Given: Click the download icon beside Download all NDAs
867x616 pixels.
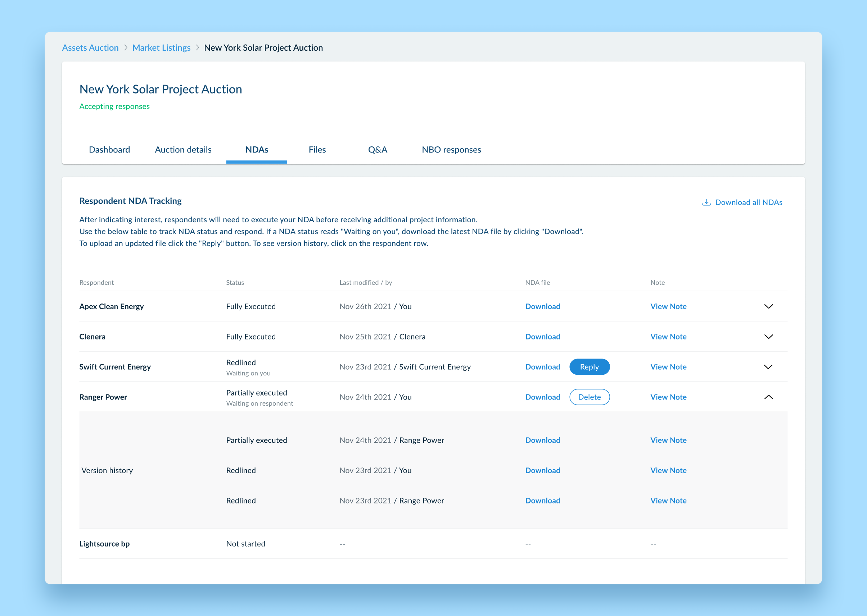Looking at the screenshot, I should click(706, 202).
